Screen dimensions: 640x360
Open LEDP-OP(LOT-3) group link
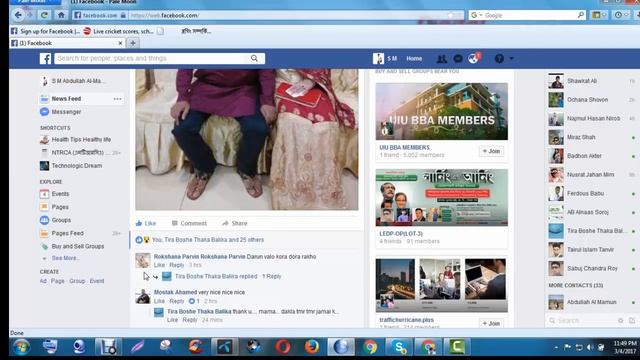click(x=401, y=233)
